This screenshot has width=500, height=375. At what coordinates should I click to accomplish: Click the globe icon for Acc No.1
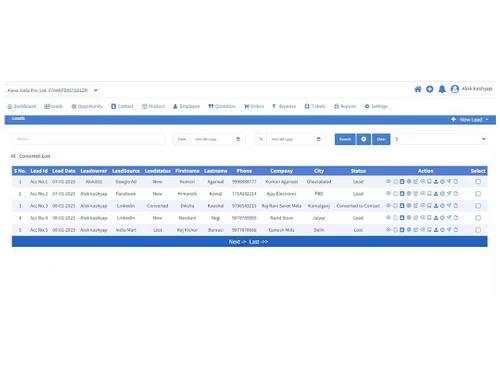tap(409, 181)
